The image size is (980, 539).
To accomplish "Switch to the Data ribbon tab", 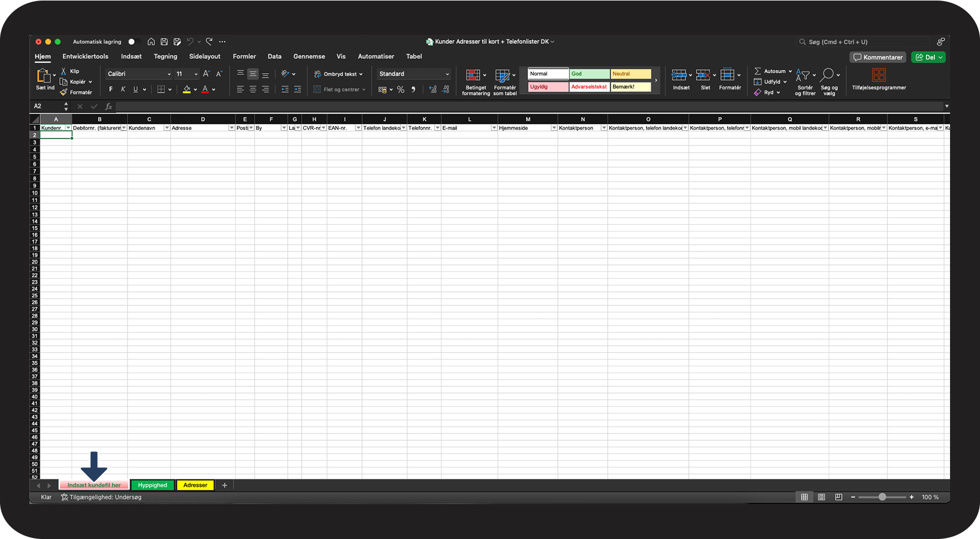I will coord(275,57).
